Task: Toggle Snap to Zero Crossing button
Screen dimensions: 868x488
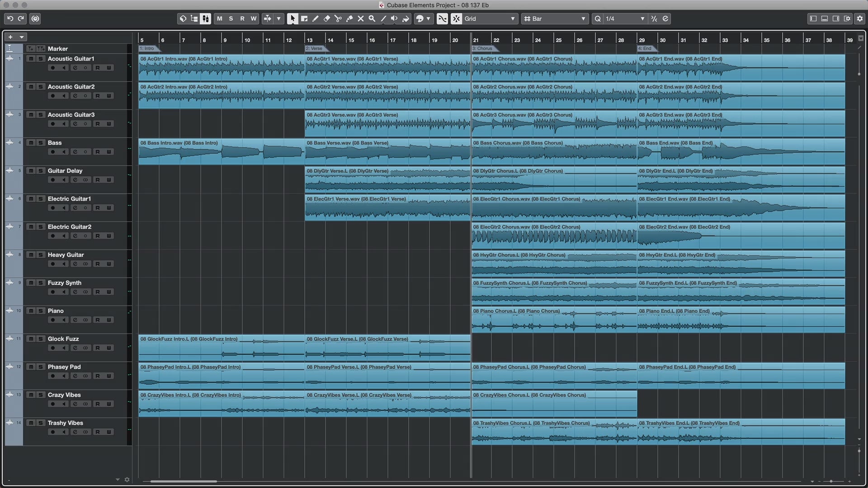Action: 442,19
